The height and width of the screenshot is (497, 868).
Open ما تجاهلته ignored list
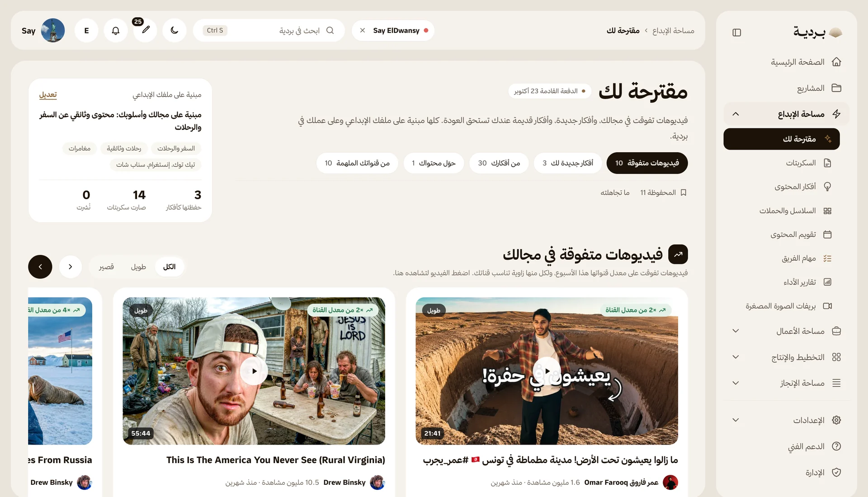[615, 193]
